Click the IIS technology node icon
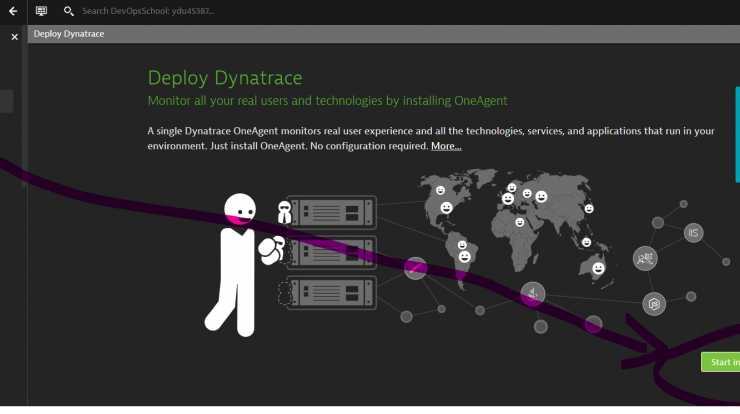The image size is (740, 414). [693, 233]
